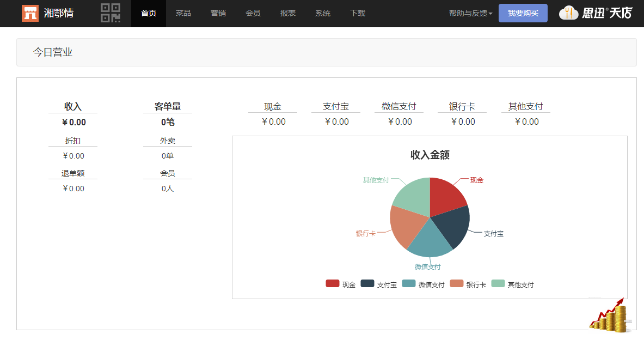Click the 微信支付 pie chart label
The image size is (644, 346).
[x=427, y=266]
